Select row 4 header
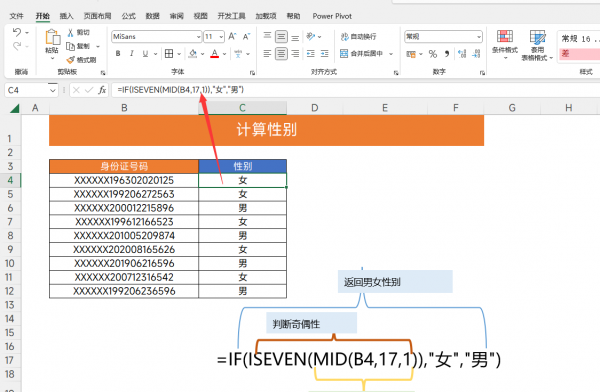The height and width of the screenshot is (392, 600). 10,180
